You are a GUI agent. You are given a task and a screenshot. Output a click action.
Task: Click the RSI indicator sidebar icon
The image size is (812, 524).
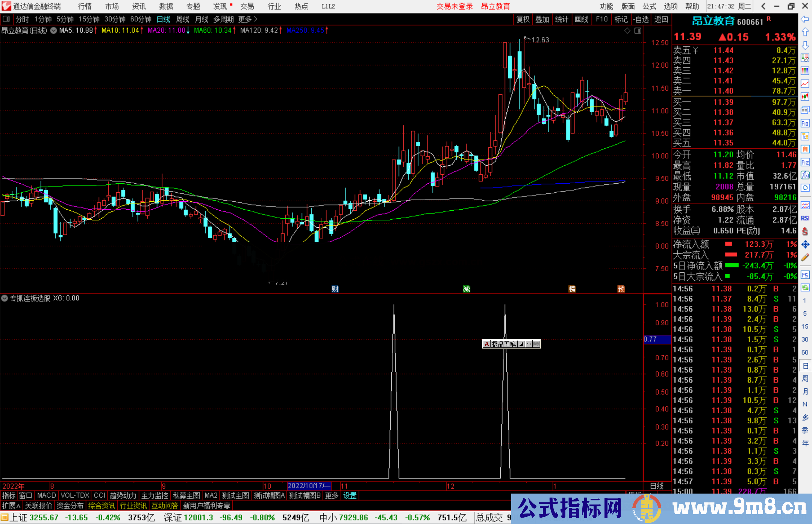805,218
